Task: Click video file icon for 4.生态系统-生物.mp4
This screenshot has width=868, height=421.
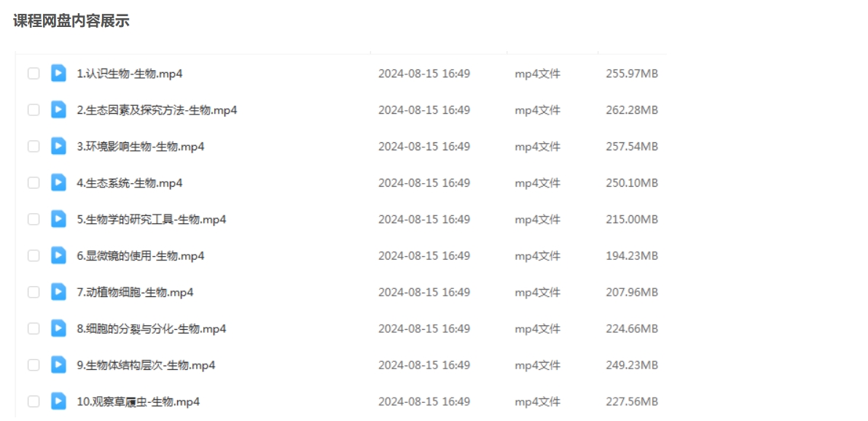Action: (x=58, y=182)
